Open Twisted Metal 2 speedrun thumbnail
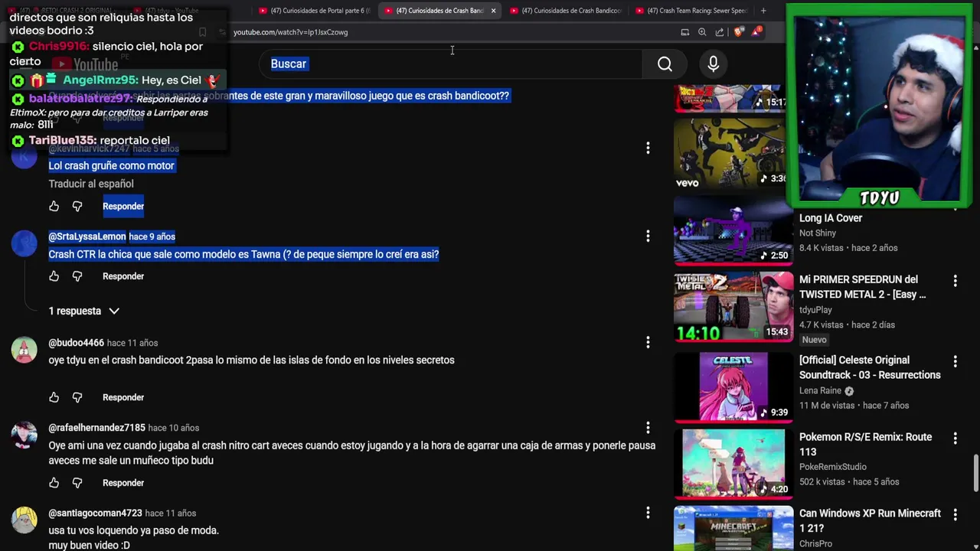 point(733,307)
